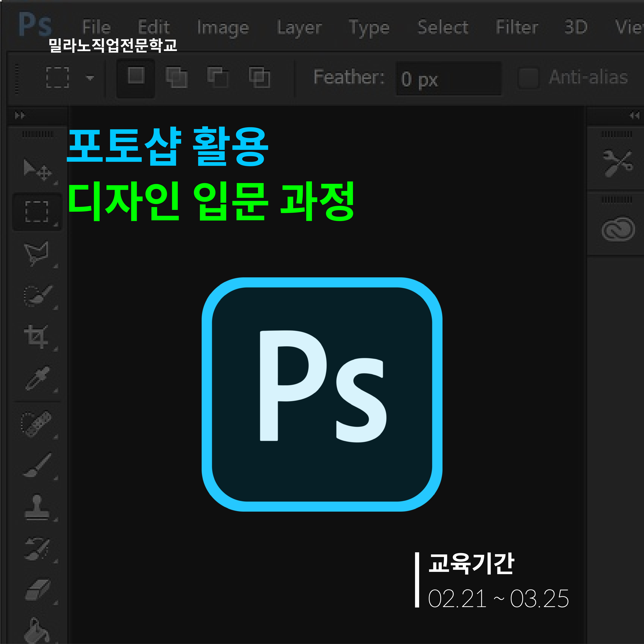Open the Edit menu

coord(154,27)
